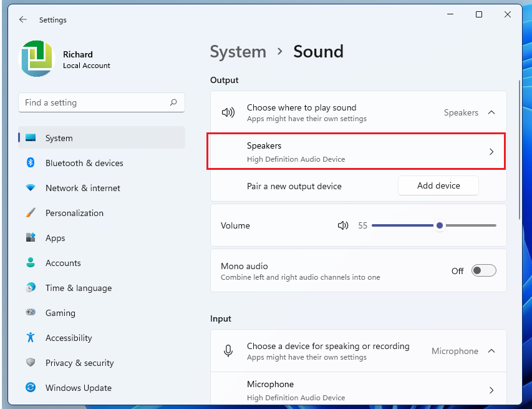This screenshot has width=532, height=409.
Task: Click the search magnifier icon
Action: [173, 102]
